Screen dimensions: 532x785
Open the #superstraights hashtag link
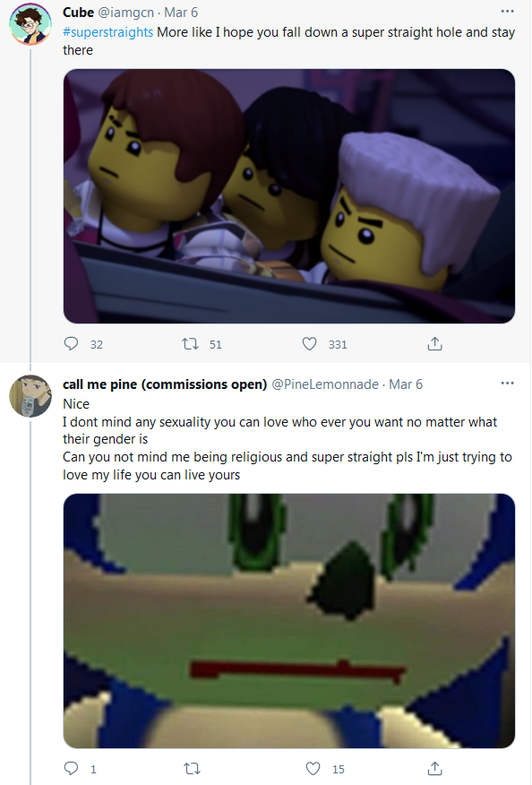[108, 32]
